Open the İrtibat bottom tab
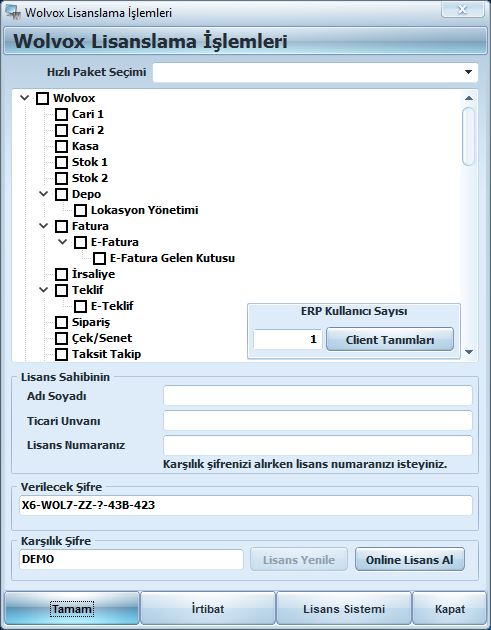 coord(208,609)
